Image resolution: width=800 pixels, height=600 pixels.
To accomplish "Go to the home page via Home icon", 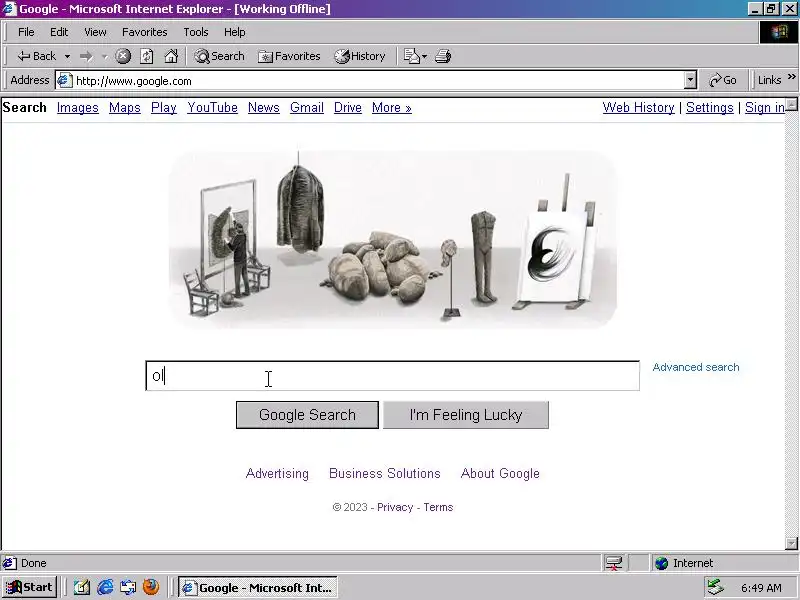I will tap(171, 56).
